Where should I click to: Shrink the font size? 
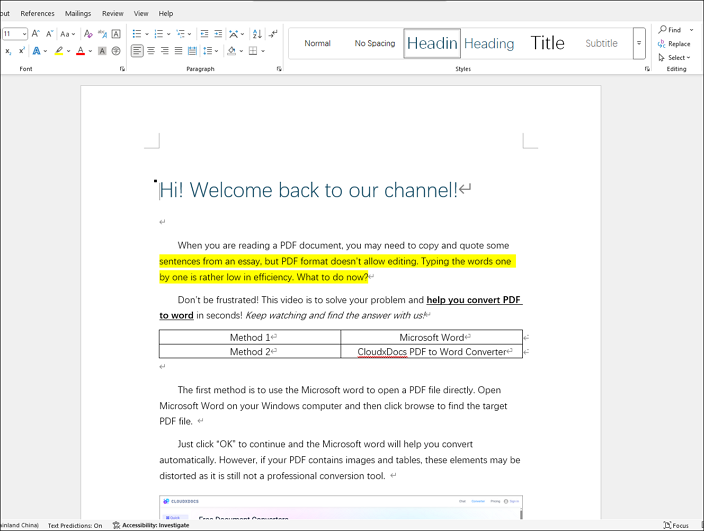(x=50, y=34)
